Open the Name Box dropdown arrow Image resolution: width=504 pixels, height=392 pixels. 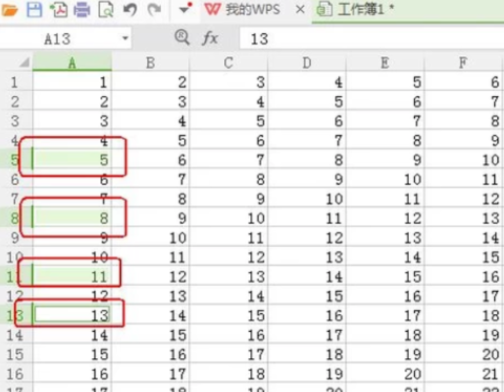pos(125,38)
